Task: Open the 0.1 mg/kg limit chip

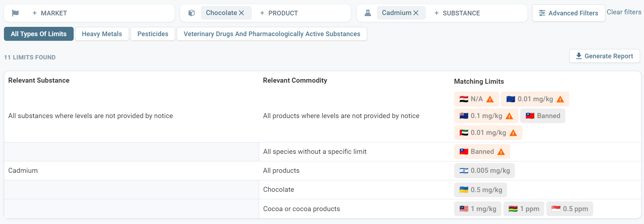Action: 486,116
